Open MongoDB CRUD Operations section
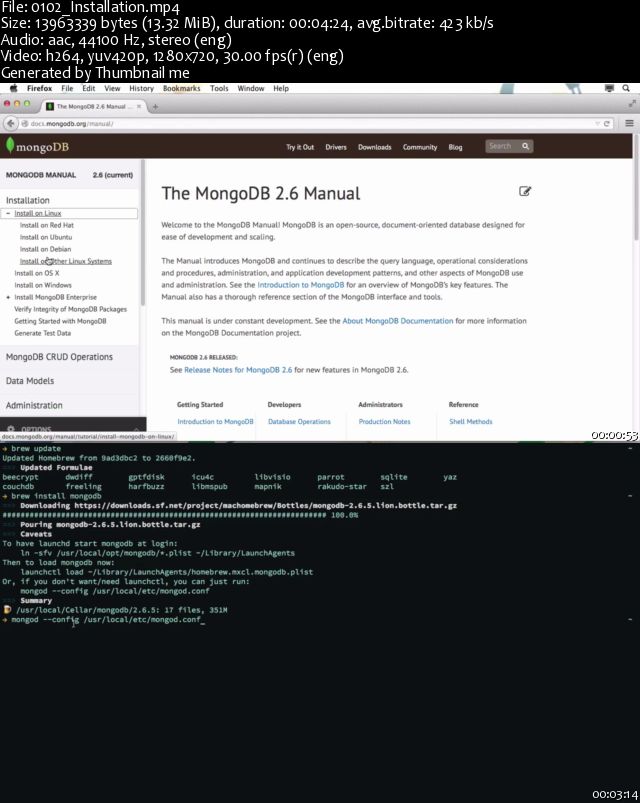The image size is (640, 803). point(59,357)
